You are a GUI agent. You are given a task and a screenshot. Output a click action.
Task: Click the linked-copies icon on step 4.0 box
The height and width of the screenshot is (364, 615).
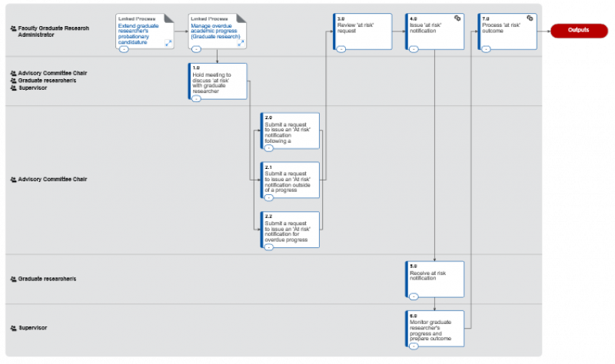(457, 18)
